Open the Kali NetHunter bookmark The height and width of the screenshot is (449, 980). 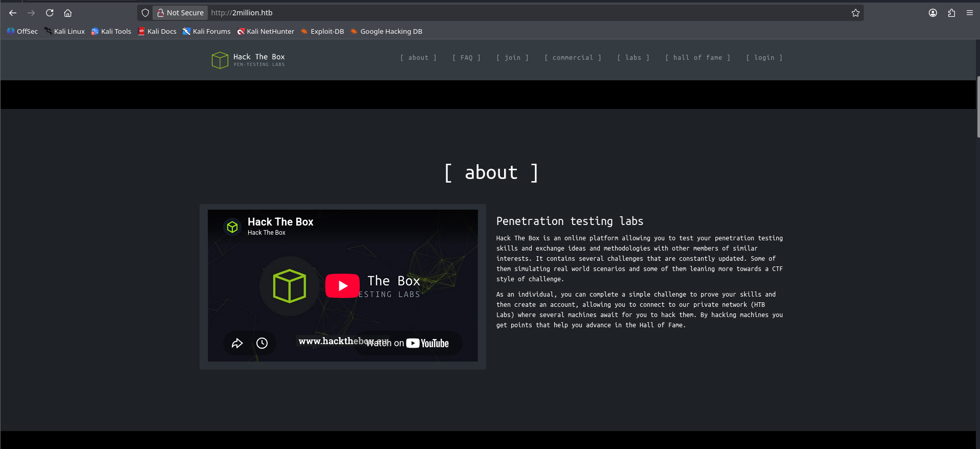(266, 31)
